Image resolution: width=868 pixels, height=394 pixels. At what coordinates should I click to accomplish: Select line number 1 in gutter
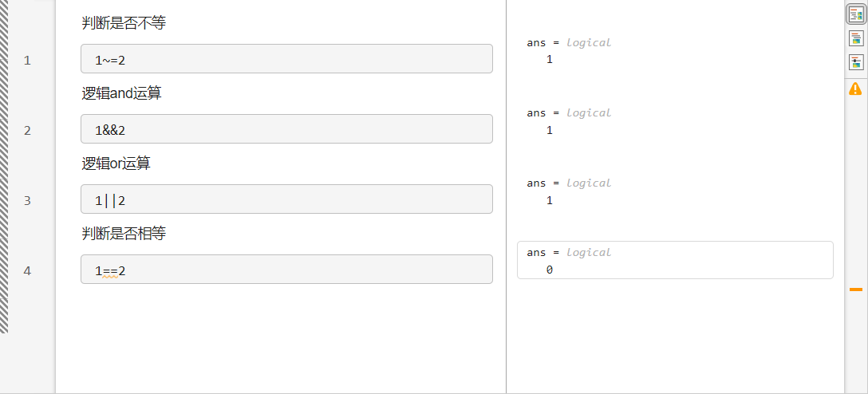pyautogui.click(x=27, y=60)
